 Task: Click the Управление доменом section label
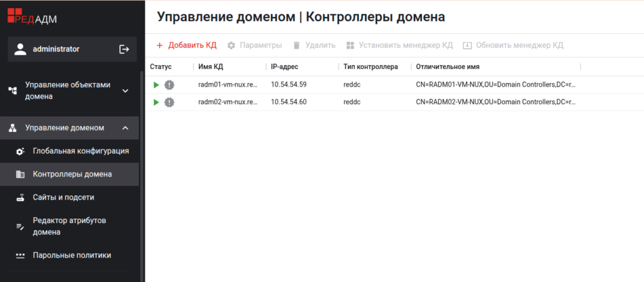[65, 128]
